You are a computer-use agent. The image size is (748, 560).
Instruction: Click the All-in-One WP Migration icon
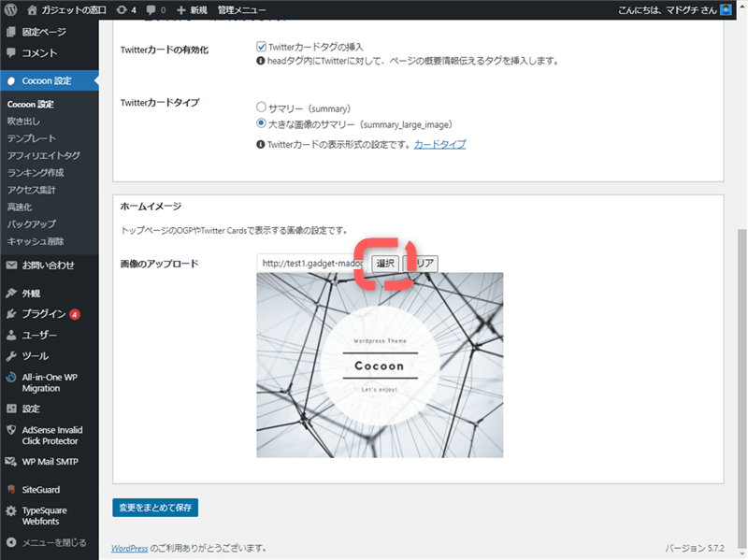point(11,378)
